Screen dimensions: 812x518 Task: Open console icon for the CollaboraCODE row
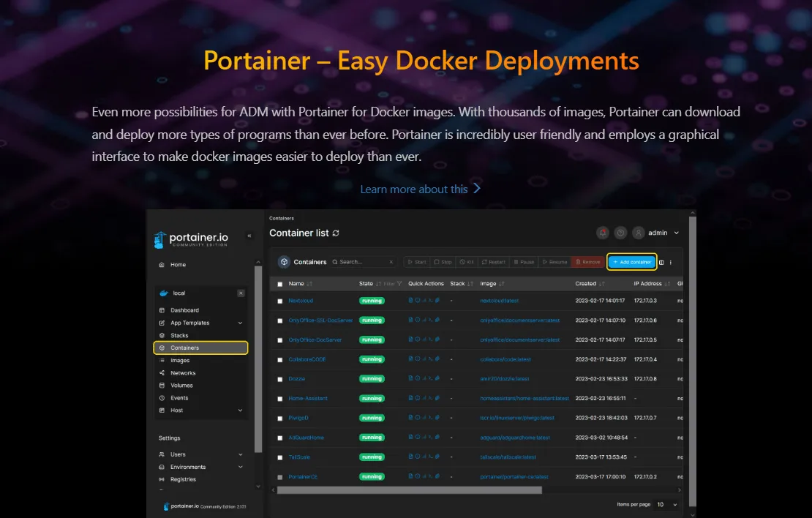tap(430, 359)
